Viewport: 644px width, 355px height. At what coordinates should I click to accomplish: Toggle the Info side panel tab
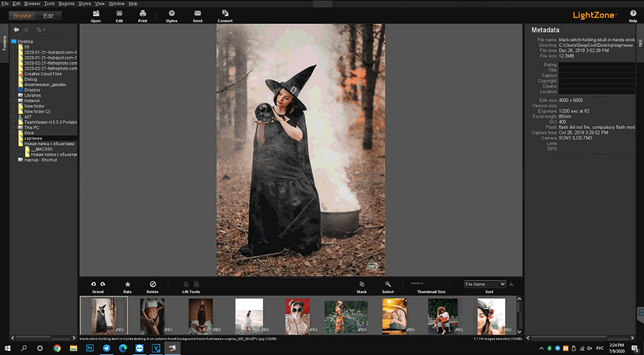click(x=640, y=42)
